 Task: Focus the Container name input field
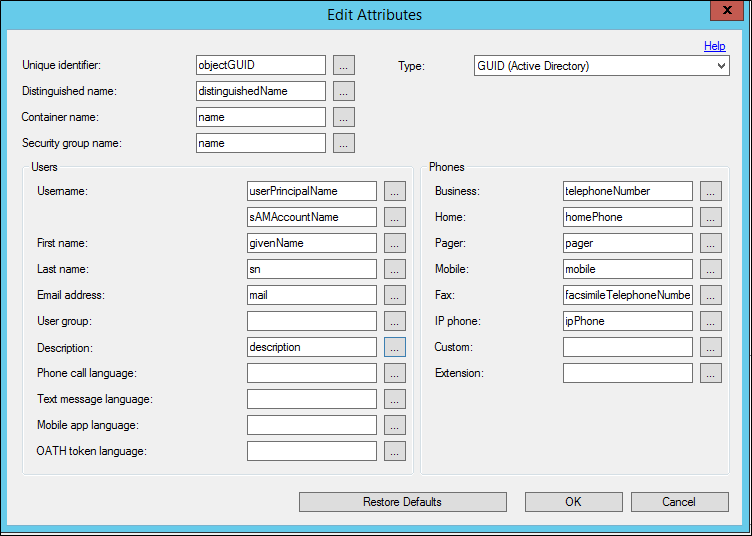[x=261, y=117]
